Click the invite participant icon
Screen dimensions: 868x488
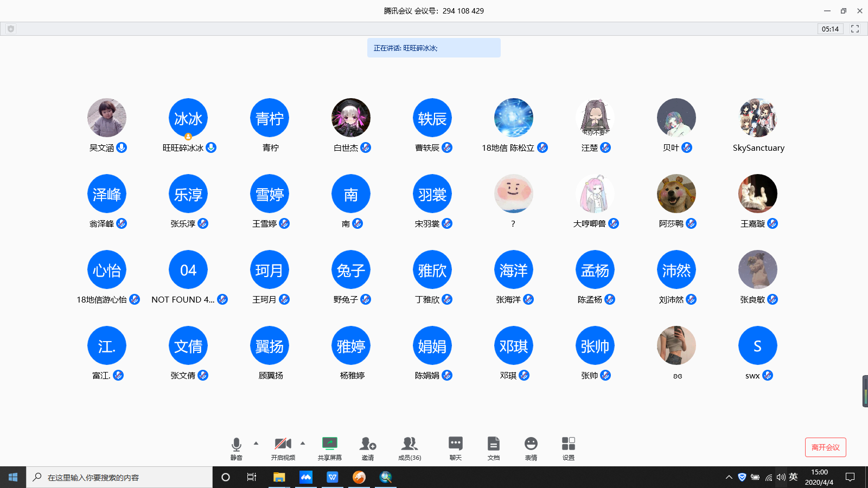(x=368, y=445)
